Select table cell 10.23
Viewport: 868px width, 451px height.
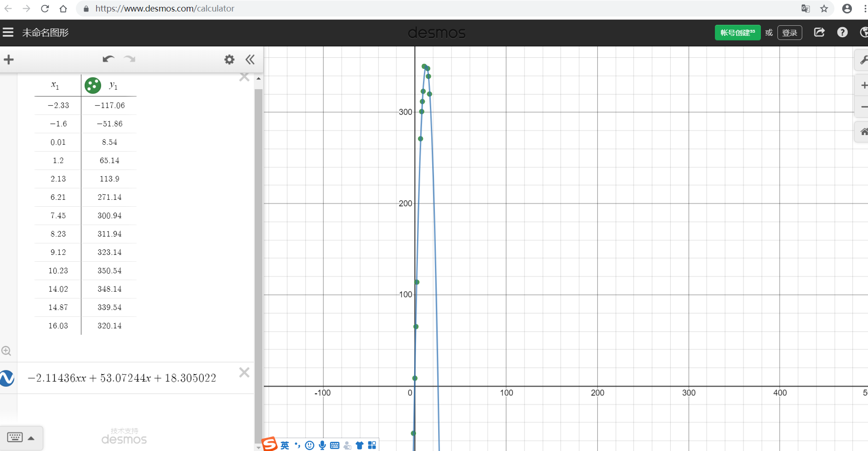(x=58, y=271)
